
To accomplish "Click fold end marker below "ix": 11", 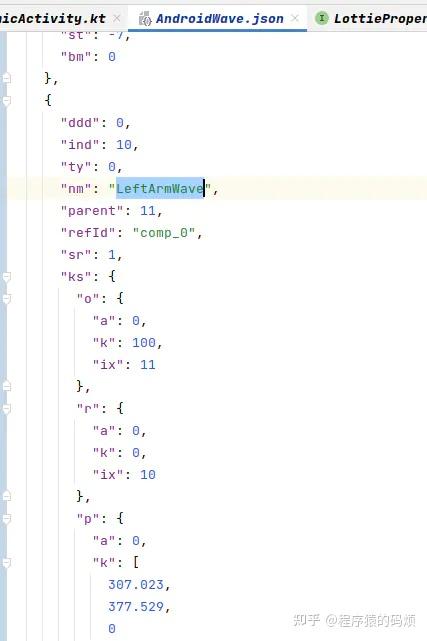I will click(7, 386).
